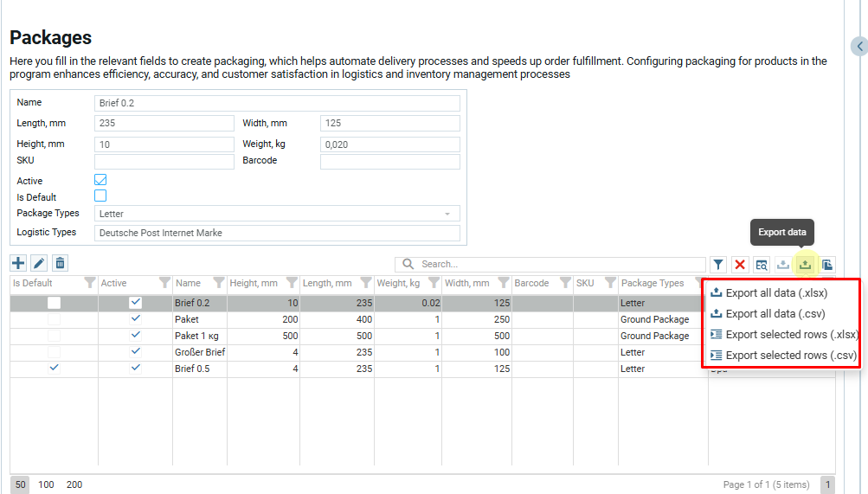Toggle the Active checkbox in the form

(100, 180)
